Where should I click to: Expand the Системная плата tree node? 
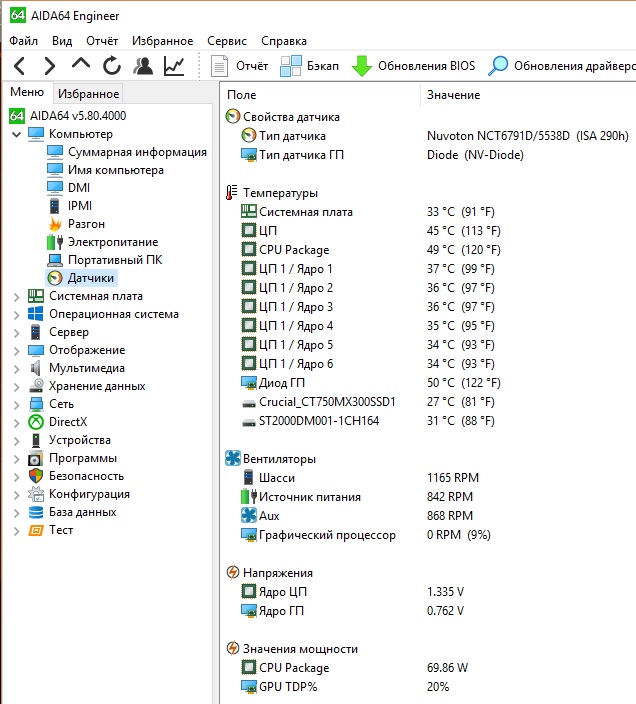[17, 297]
